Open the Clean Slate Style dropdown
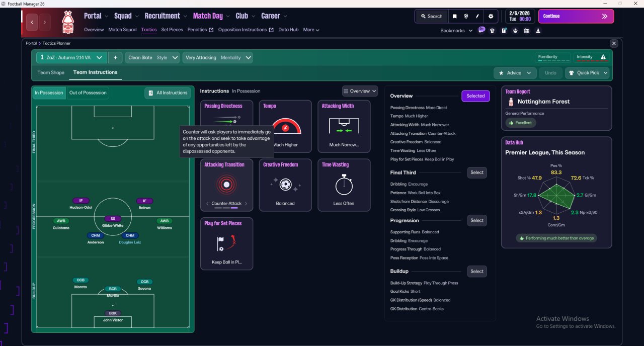Image resolution: width=644 pixels, height=346 pixels. click(152, 58)
